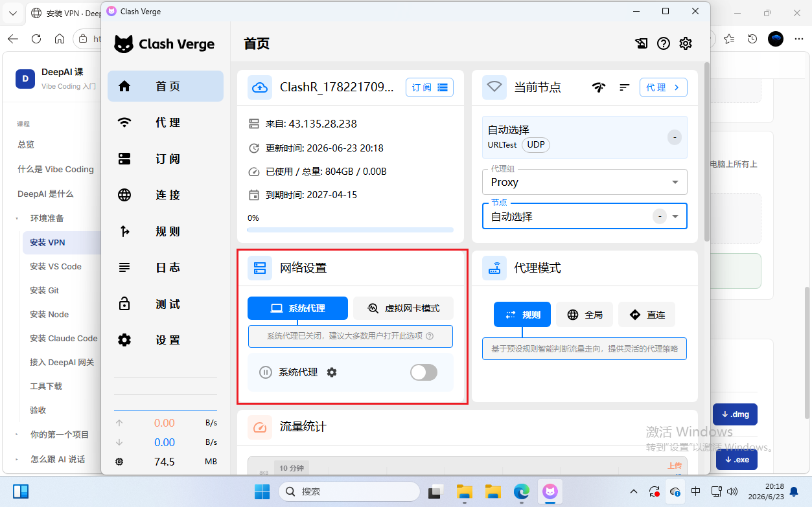The width and height of the screenshot is (812, 507).
Task: Open 设置 page in sidebar
Action: point(165,340)
